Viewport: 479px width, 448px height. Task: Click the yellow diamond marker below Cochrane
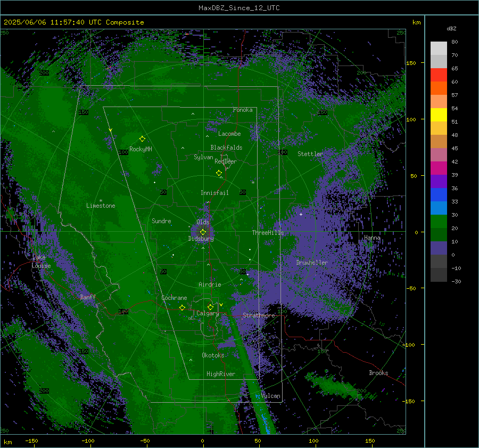pyautogui.click(x=183, y=307)
